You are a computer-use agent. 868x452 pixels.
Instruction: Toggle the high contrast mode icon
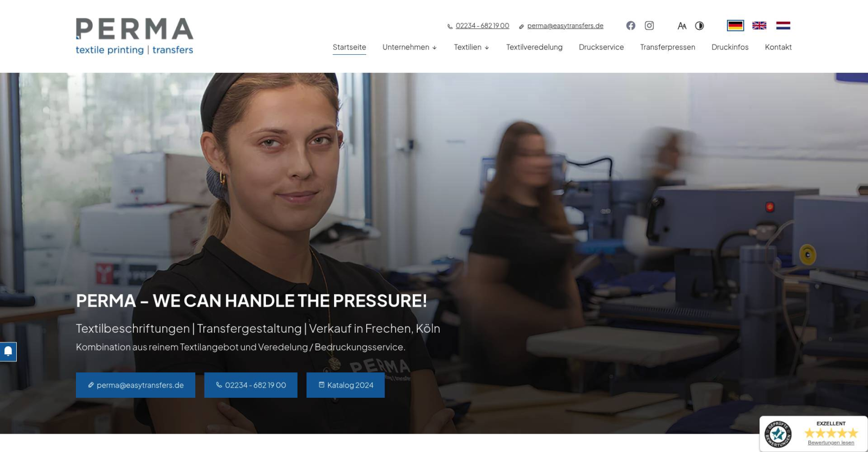click(x=699, y=26)
